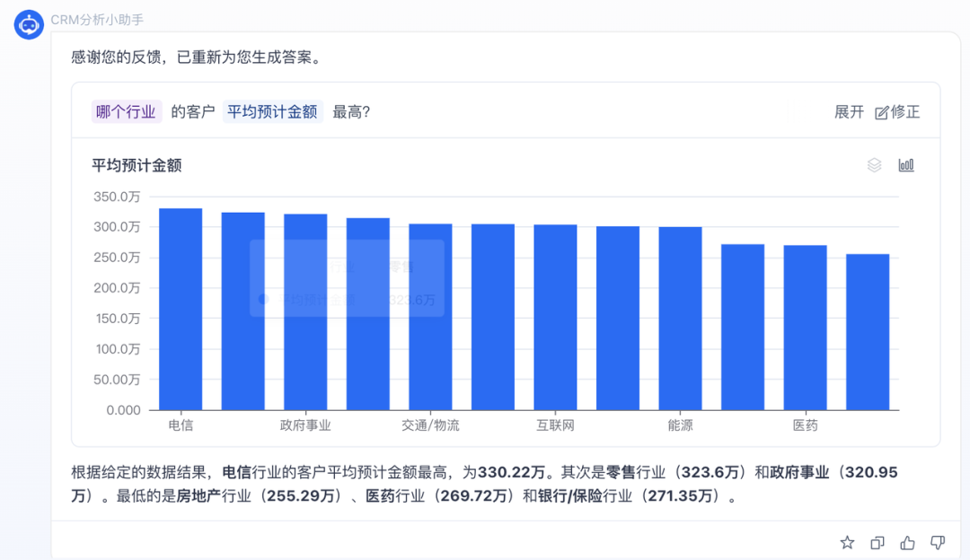
Task: Click the 交通/物流 axis label
Action: coord(430,424)
